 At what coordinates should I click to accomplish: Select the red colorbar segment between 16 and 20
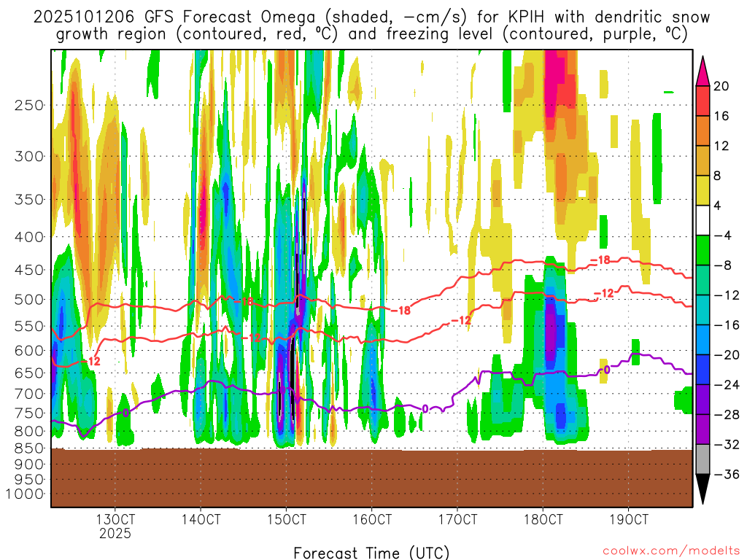[704, 101]
